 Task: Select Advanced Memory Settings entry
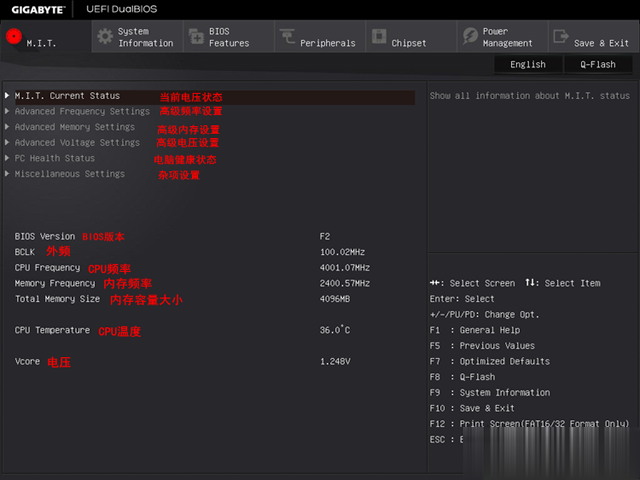(75, 127)
